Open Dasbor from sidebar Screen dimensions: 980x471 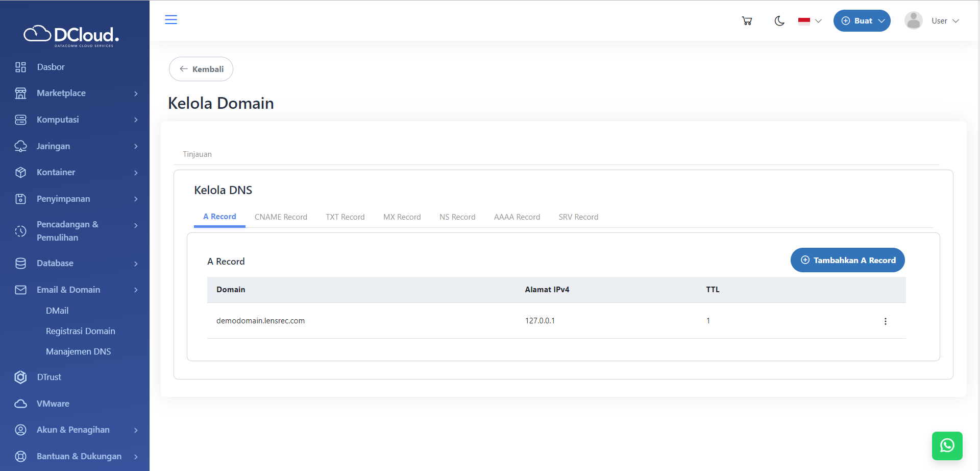51,67
